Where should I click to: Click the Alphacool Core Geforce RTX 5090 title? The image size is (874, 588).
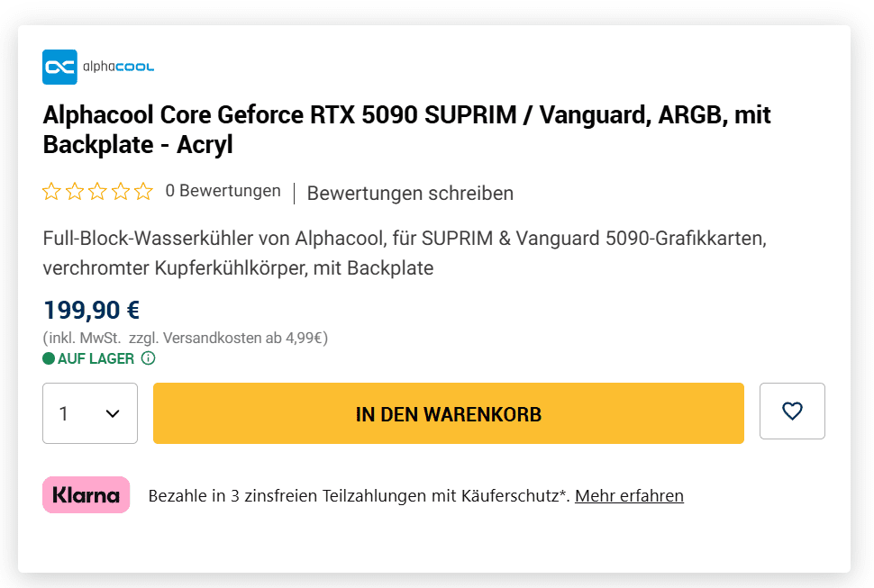click(407, 130)
